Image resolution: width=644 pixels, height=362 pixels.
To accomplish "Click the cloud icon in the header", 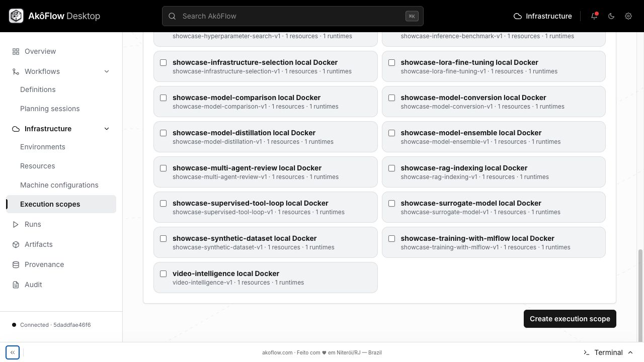I will point(518,16).
